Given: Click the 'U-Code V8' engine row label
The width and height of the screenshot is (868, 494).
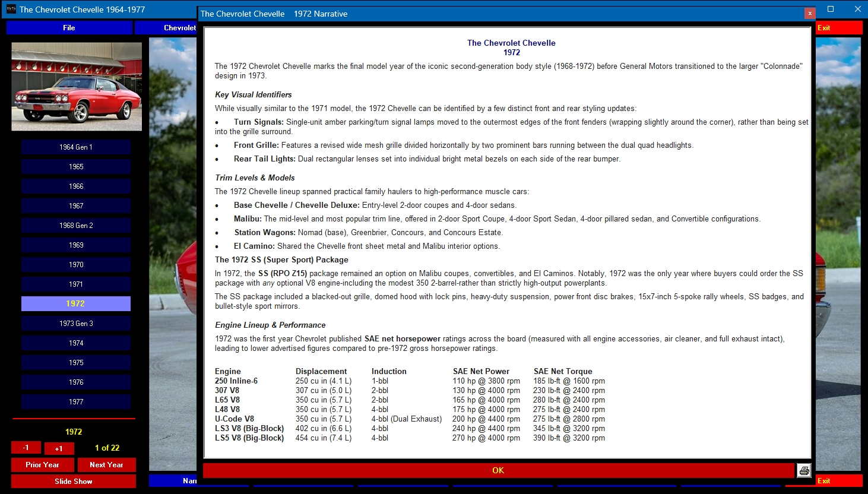Looking at the screenshot, I should [x=235, y=419].
